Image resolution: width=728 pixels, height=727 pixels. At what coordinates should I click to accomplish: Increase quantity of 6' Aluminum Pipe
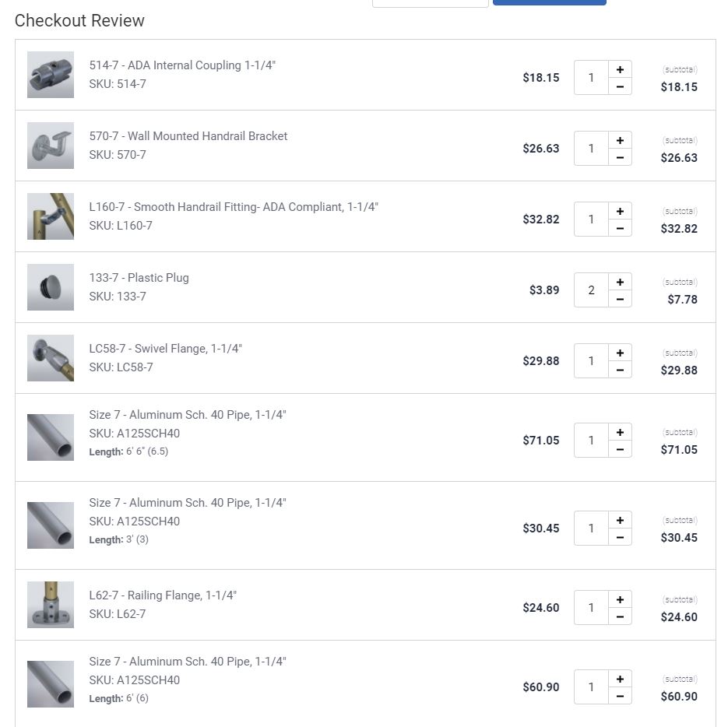coord(620,679)
